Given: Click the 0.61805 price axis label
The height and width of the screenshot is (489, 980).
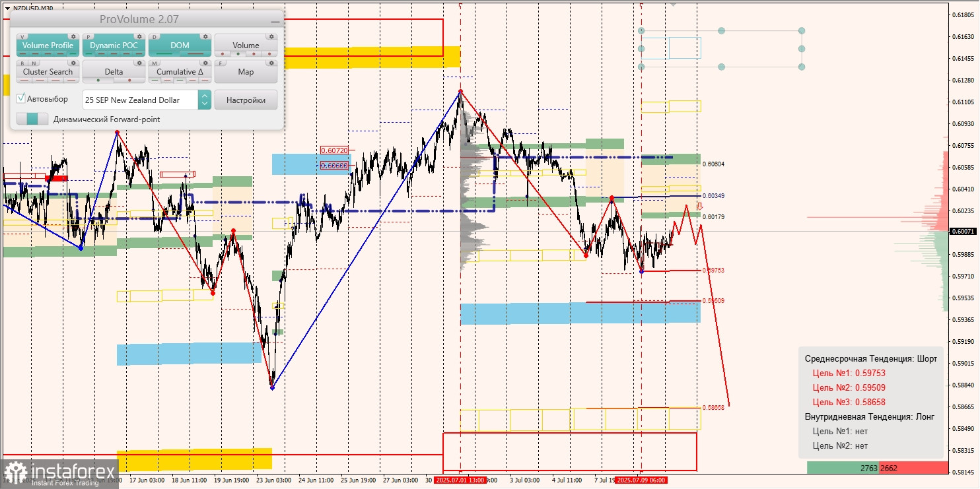Looking at the screenshot, I should pos(964,15).
